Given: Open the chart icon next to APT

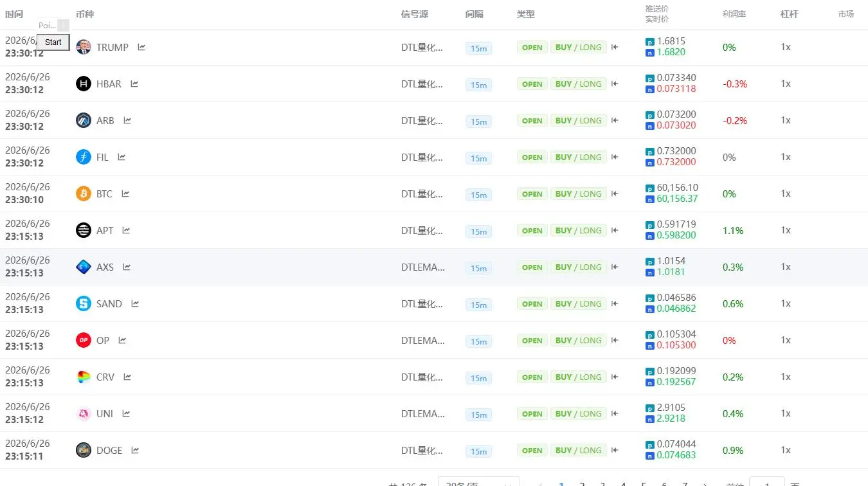Looking at the screenshot, I should pos(126,230).
